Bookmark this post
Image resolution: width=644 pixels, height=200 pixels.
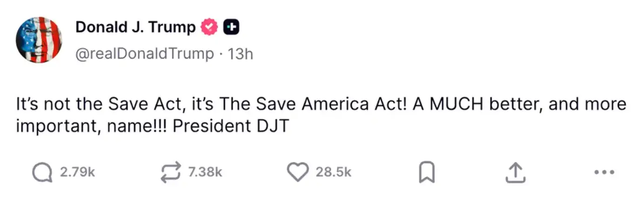(x=427, y=173)
